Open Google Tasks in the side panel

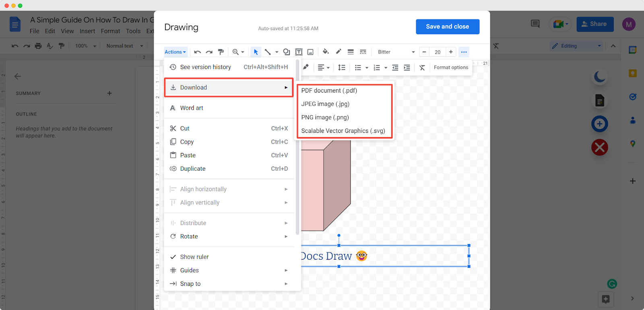[x=633, y=97]
